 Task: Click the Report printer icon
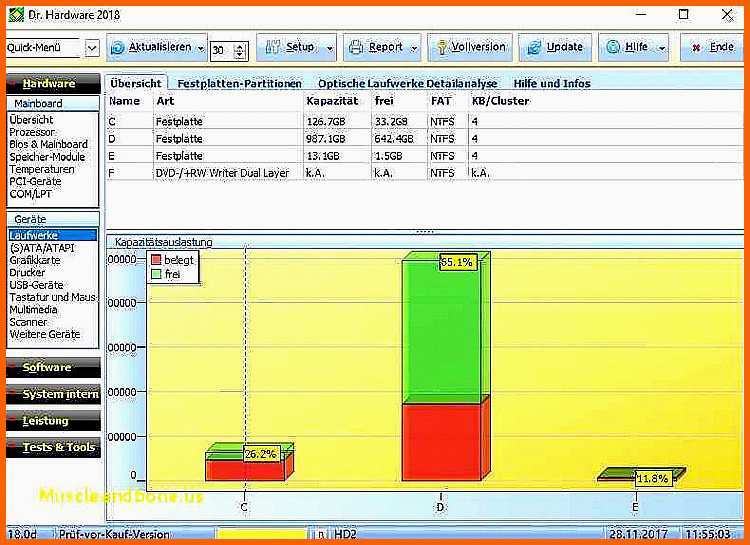click(x=355, y=47)
